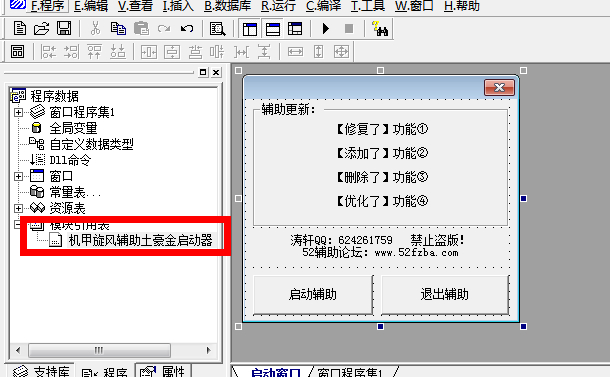
Task: Select 自定义数据类型 in the tree
Action: pos(91,144)
